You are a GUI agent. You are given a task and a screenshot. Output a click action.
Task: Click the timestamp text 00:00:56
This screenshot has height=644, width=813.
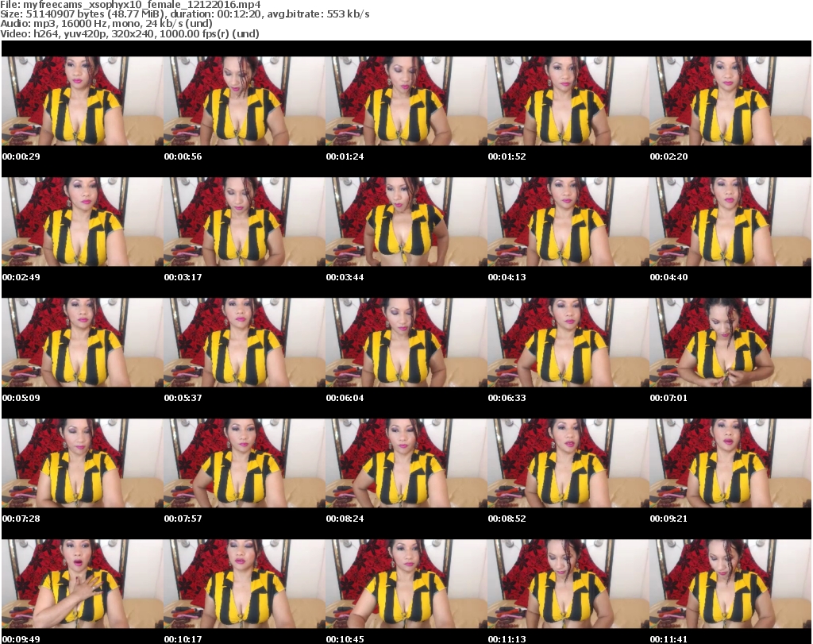183,156
